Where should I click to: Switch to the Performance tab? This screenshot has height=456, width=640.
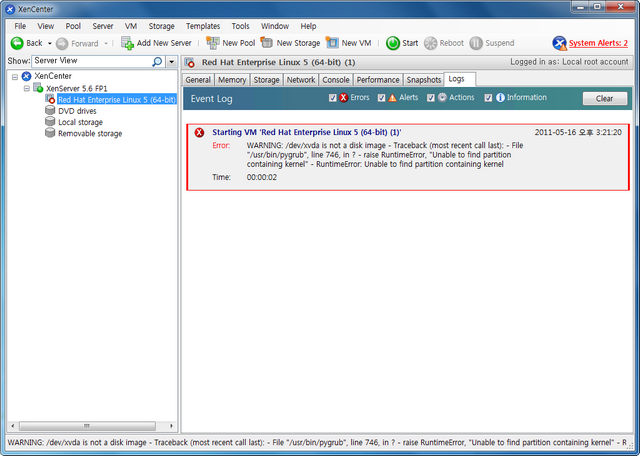point(378,80)
